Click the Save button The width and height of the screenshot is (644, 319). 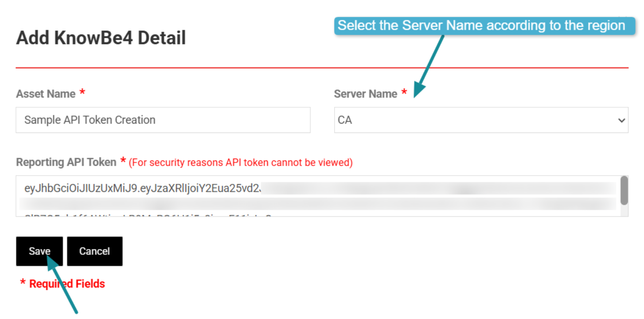[39, 251]
